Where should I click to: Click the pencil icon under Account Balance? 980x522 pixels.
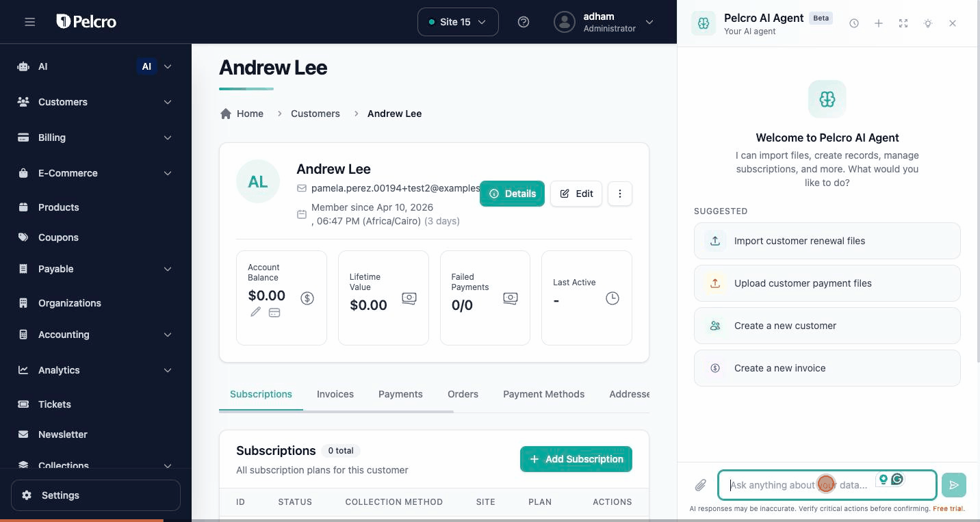pyautogui.click(x=255, y=312)
